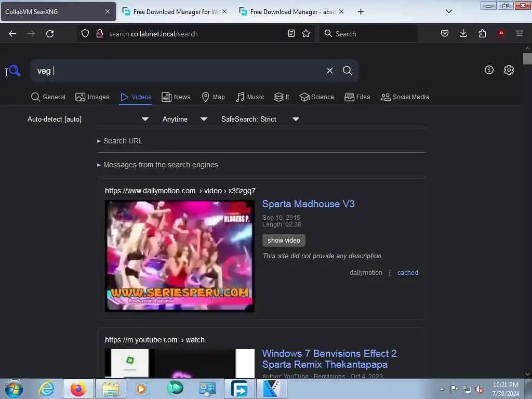Reload the current page
This screenshot has height=399, width=532.
tap(50, 34)
